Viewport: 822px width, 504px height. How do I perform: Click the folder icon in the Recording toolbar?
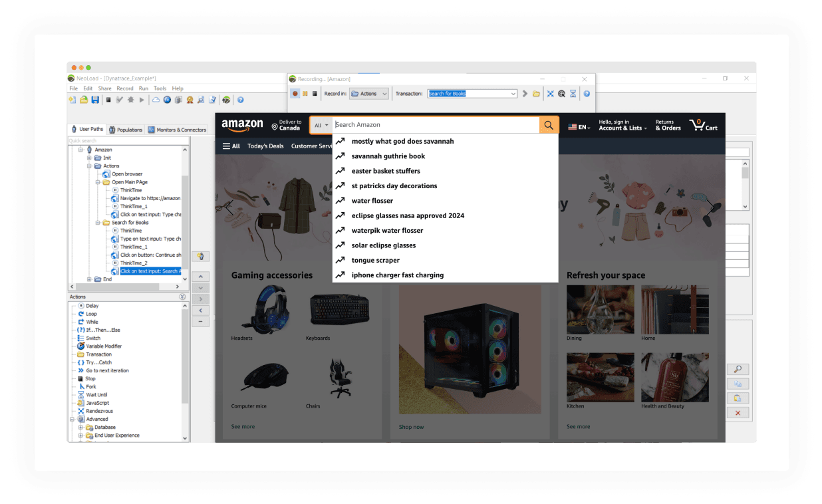click(x=536, y=93)
